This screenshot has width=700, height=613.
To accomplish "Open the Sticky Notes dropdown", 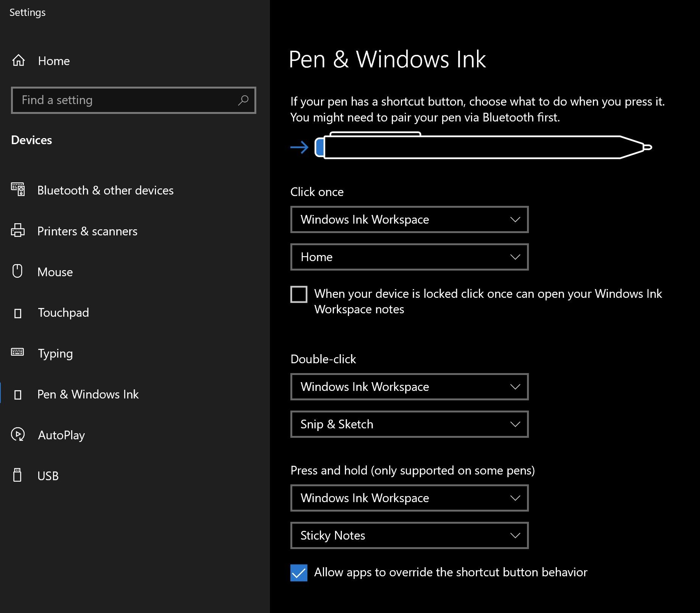I will click(409, 535).
